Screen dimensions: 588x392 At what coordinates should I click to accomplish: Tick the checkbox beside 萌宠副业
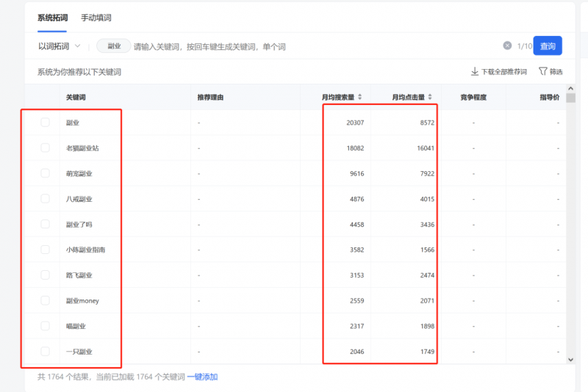point(46,173)
